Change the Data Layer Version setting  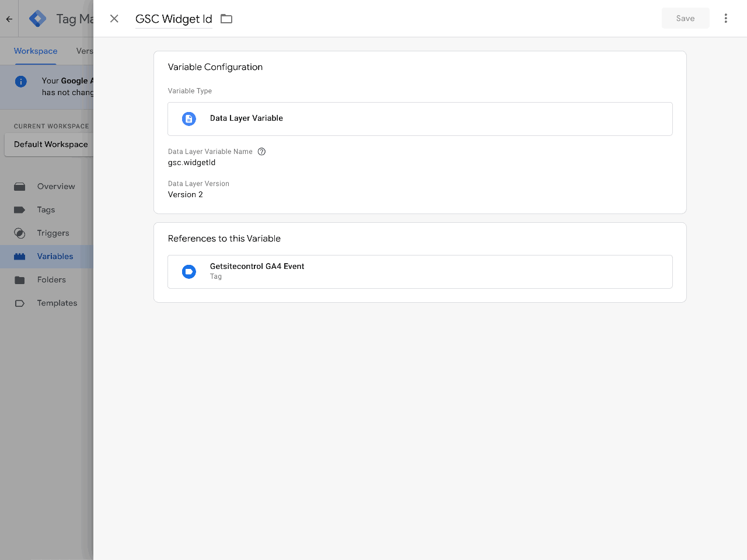186,194
